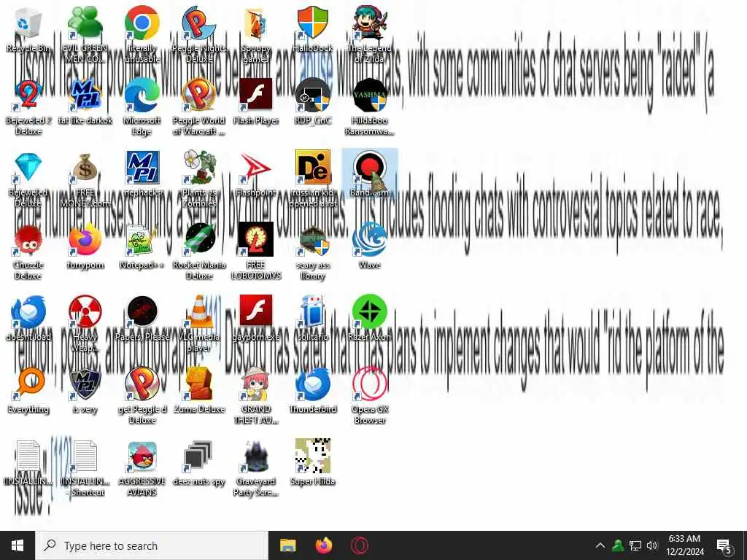This screenshot has width=747, height=560.
Task: Select the deez nuts spy icon
Action: click(199, 457)
